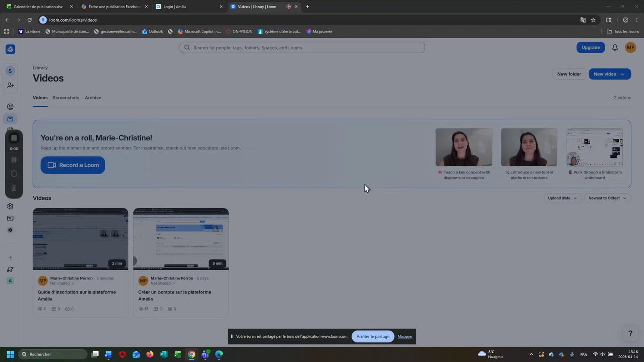Pause the recording in recorder panel

pyautogui.click(x=14, y=160)
